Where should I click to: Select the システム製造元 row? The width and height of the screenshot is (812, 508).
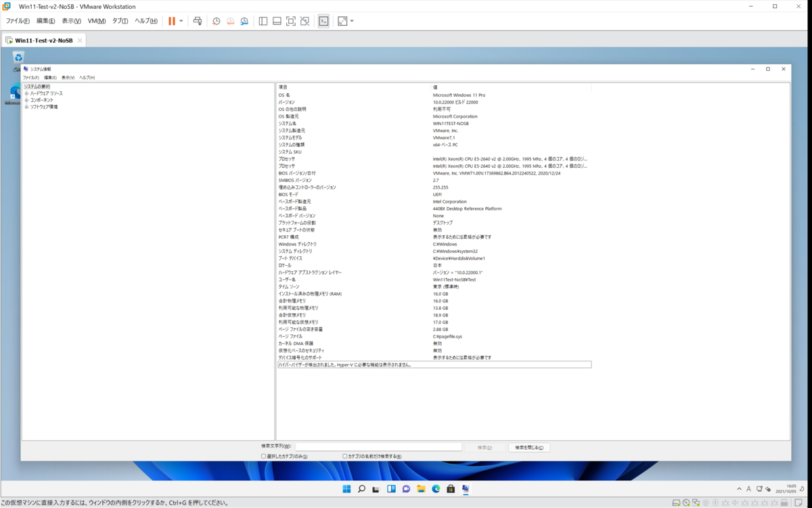pyautogui.click(x=434, y=131)
